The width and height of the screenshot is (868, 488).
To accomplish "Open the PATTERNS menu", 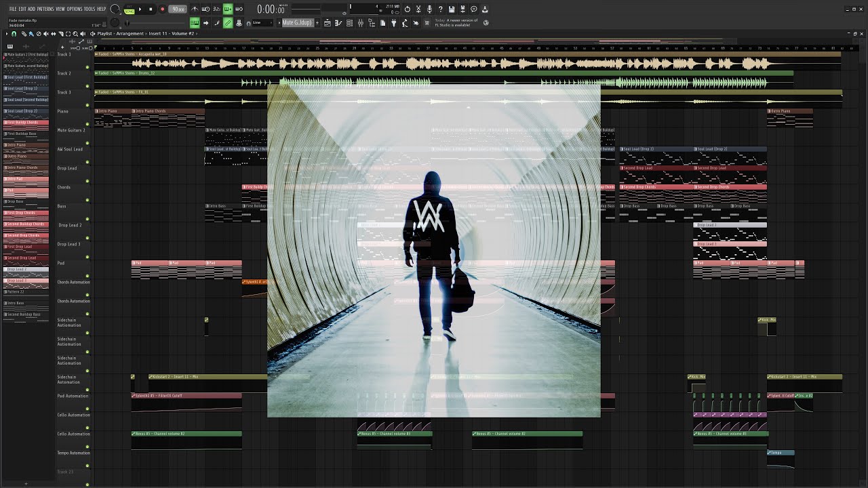I will (x=45, y=9).
